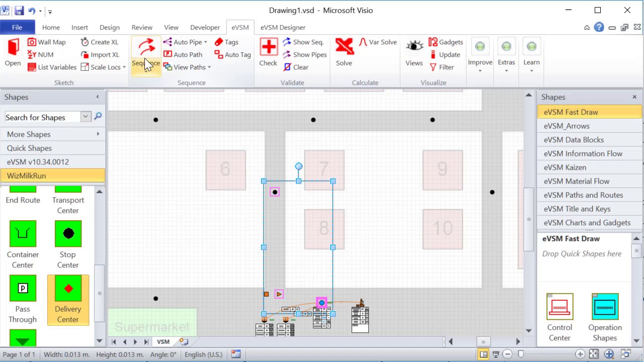This screenshot has height=362, width=644.
Task: Click Show Pipes
Action: point(304,55)
